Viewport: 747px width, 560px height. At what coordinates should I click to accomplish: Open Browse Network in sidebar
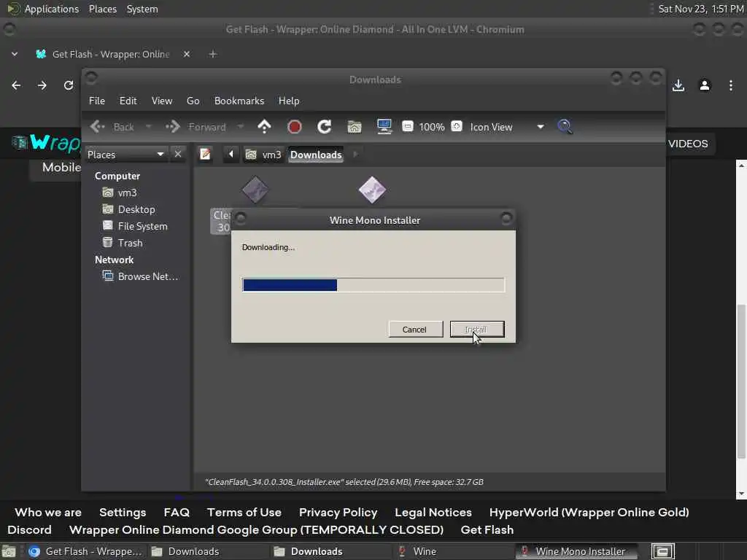[141, 276]
